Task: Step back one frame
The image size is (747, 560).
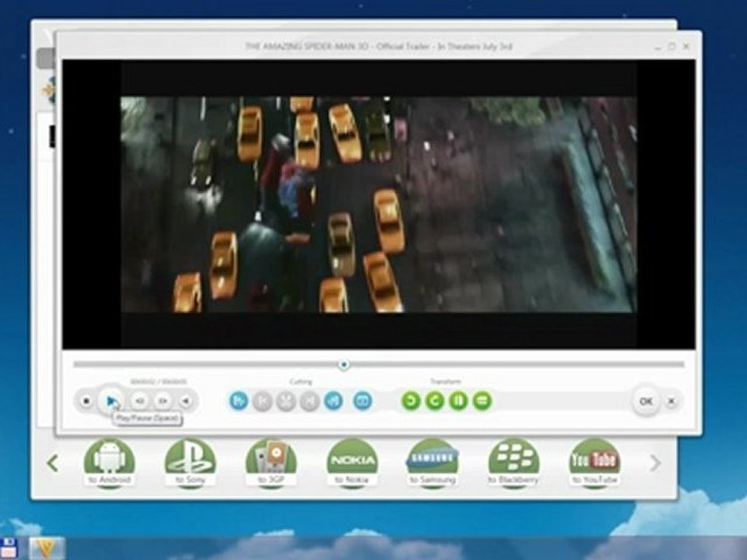Action: (x=139, y=401)
